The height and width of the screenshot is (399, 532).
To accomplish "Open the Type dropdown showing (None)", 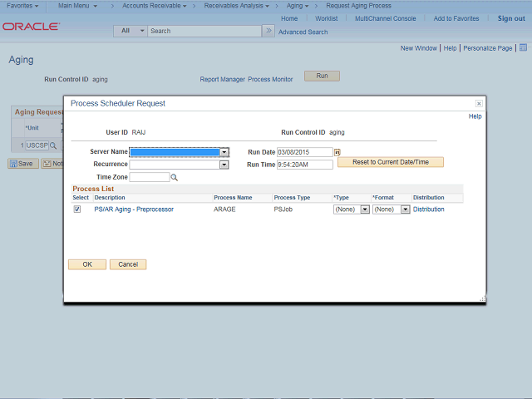I will click(365, 209).
